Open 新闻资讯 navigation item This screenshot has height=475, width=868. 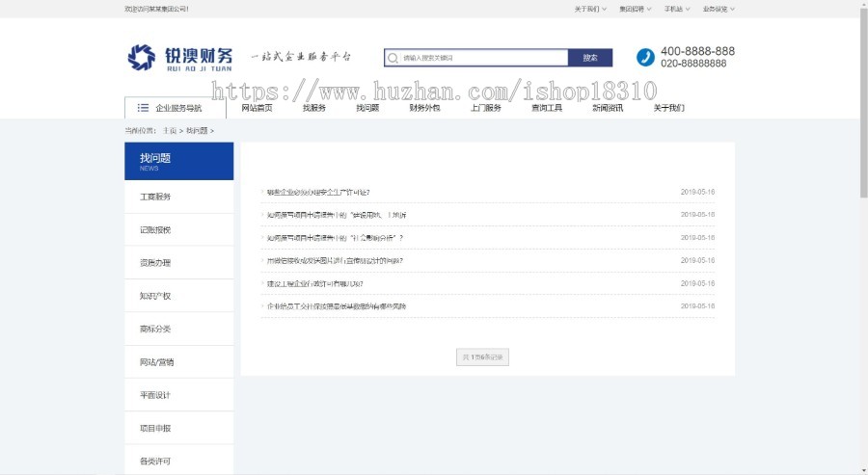pyautogui.click(x=608, y=108)
